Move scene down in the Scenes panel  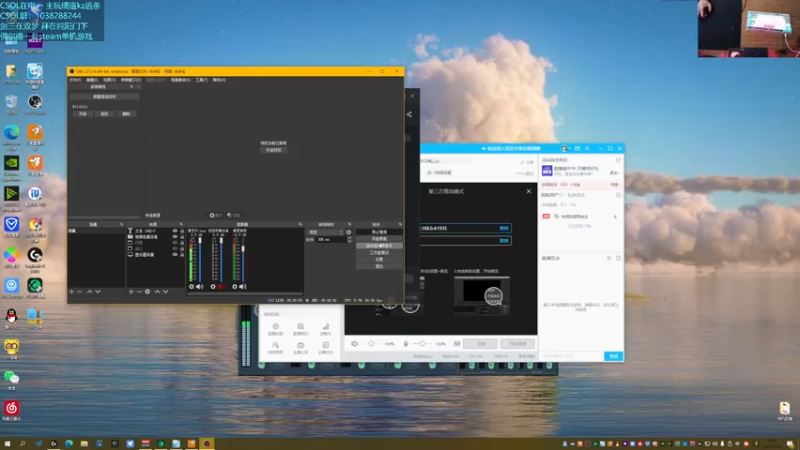pos(98,292)
